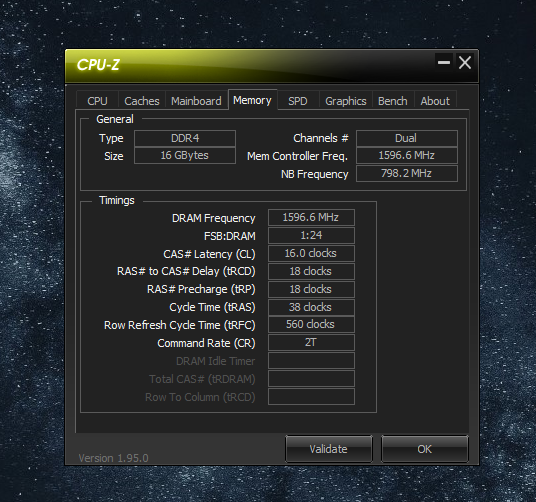
Task: Click the 'General' group label
Action: (115, 119)
